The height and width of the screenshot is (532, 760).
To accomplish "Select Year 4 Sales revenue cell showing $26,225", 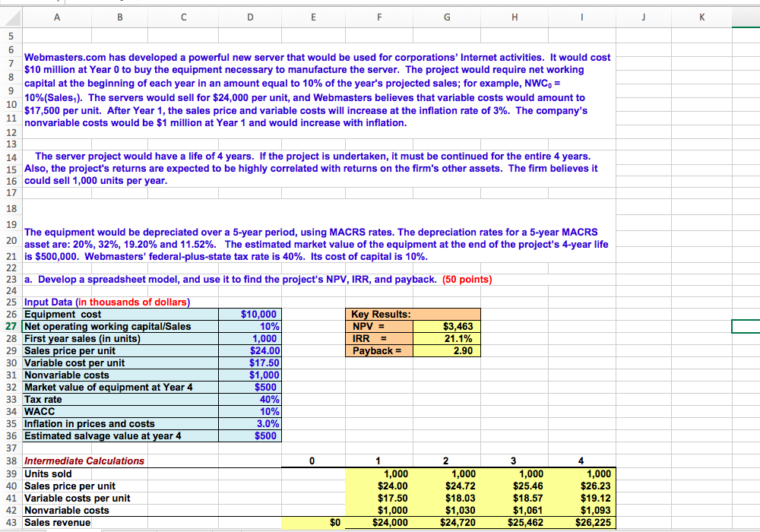I will tap(581, 522).
